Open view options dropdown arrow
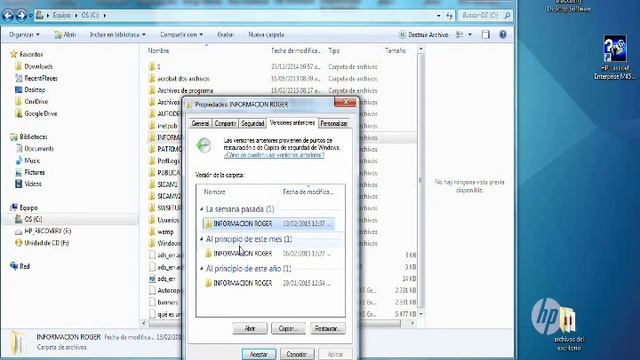The width and height of the screenshot is (640, 360). tap(470, 35)
